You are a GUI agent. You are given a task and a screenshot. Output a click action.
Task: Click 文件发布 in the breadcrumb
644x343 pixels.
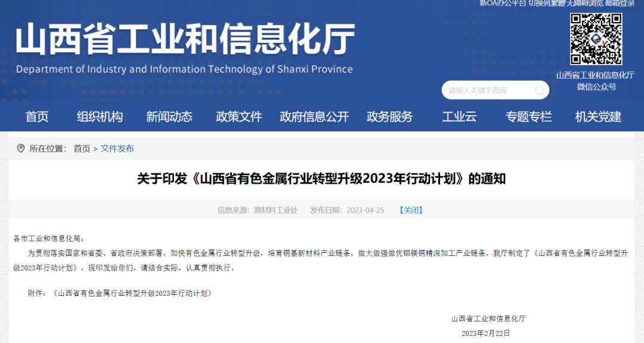[117, 149]
